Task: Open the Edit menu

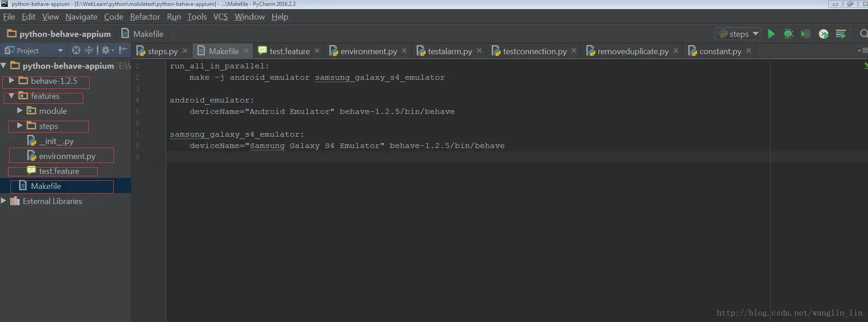Action: click(x=28, y=17)
